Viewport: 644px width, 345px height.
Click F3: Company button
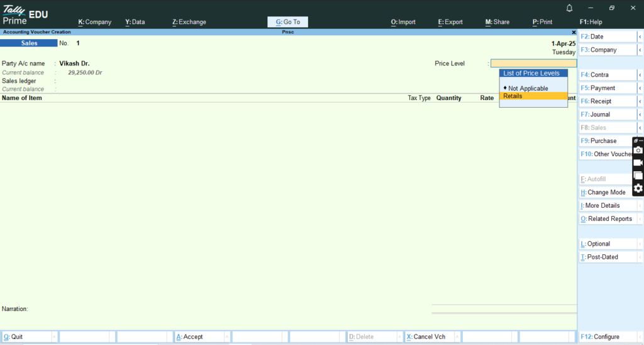(x=608, y=50)
